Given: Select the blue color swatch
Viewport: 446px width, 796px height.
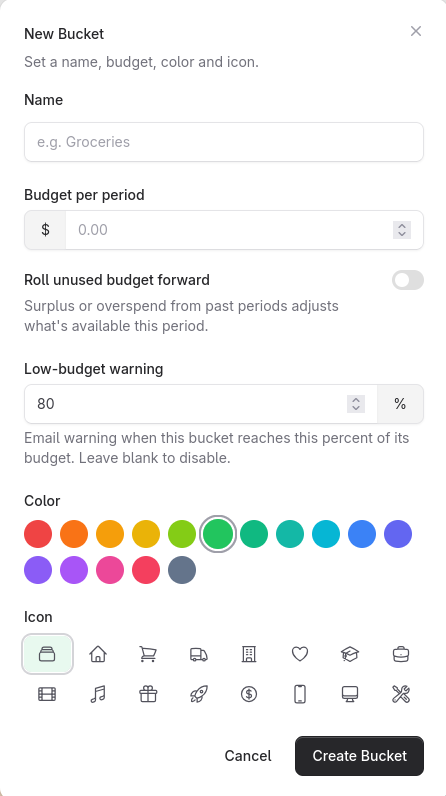Looking at the screenshot, I should coord(362,534).
